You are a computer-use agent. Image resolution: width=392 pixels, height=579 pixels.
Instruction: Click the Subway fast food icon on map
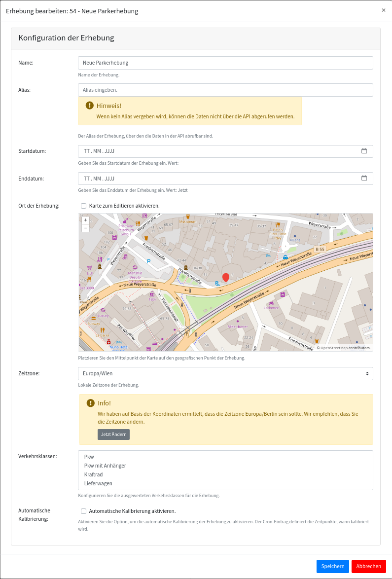(93, 319)
